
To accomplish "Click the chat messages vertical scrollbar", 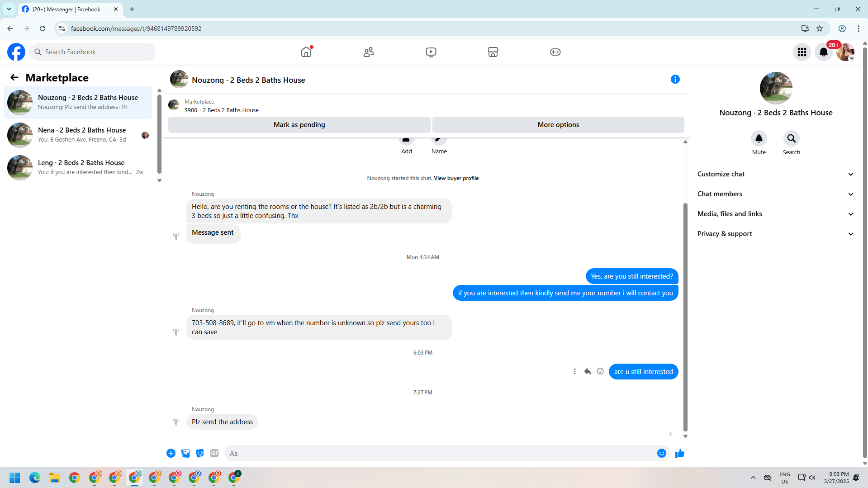I will click(x=685, y=317).
